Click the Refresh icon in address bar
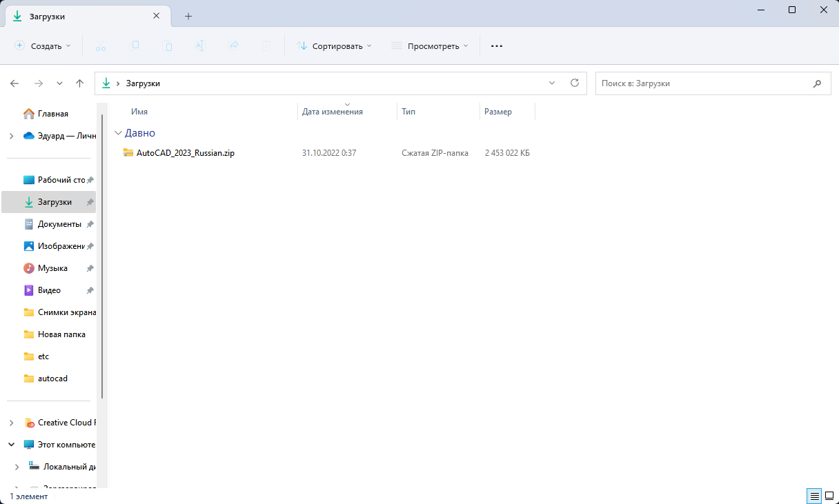The height and width of the screenshot is (504, 839). tap(574, 83)
